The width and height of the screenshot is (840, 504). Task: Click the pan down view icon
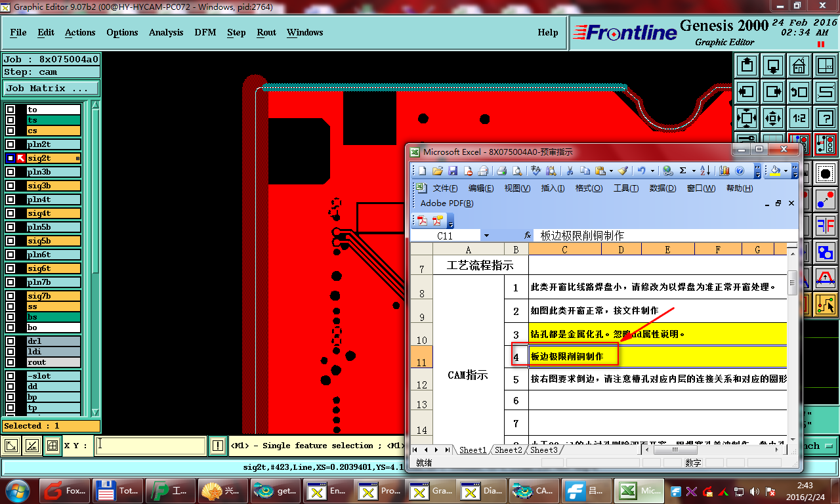773,66
